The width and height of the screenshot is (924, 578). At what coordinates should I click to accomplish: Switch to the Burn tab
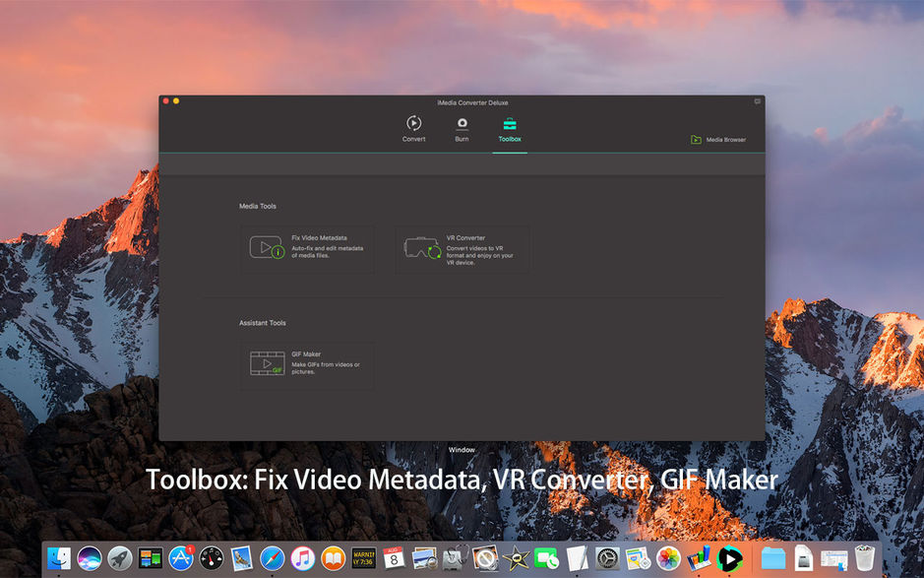[x=461, y=131]
